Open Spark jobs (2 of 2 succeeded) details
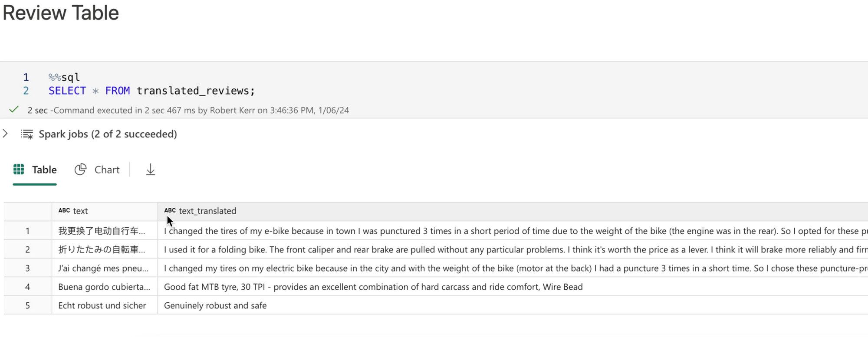The image size is (868, 337). pyautogui.click(x=108, y=134)
